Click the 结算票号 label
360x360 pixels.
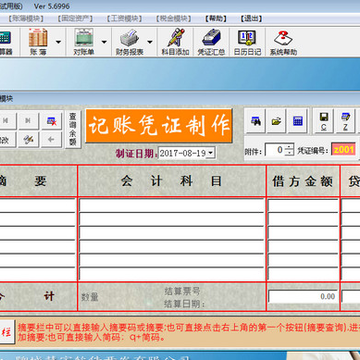tap(182, 291)
